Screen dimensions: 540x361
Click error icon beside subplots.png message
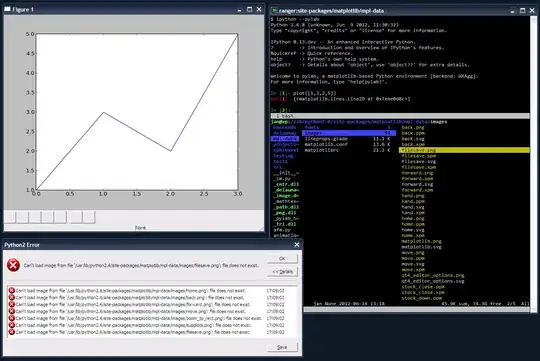11,325
